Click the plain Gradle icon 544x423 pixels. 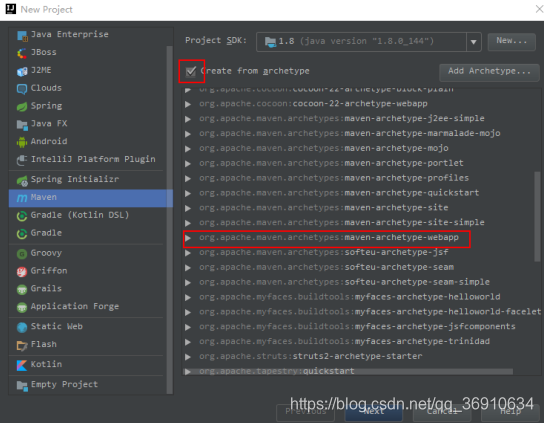(x=22, y=234)
